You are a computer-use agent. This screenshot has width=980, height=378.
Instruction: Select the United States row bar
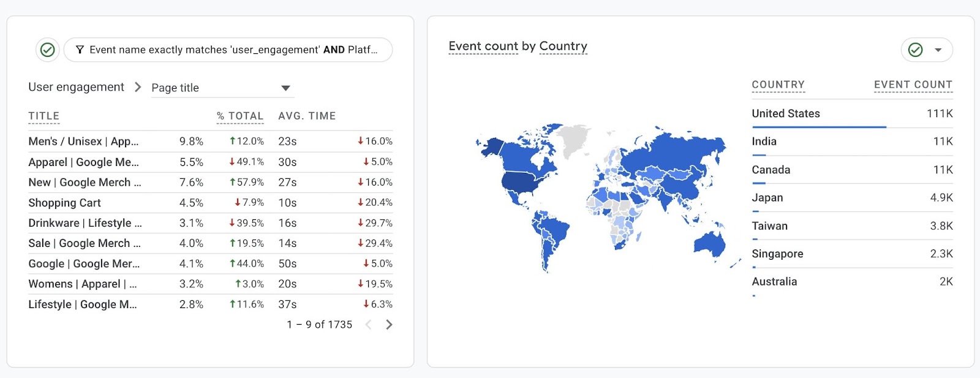coord(818,127)
